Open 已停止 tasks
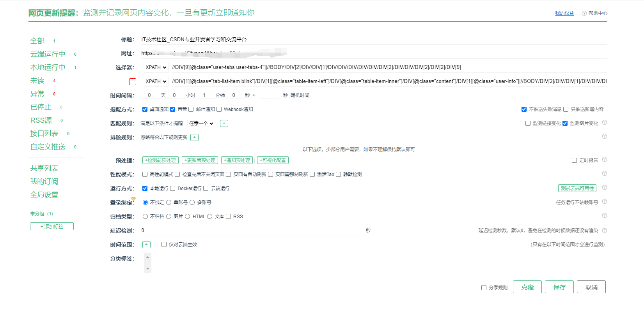This screenshot has height=326, width=644. (x=41, y=107)
